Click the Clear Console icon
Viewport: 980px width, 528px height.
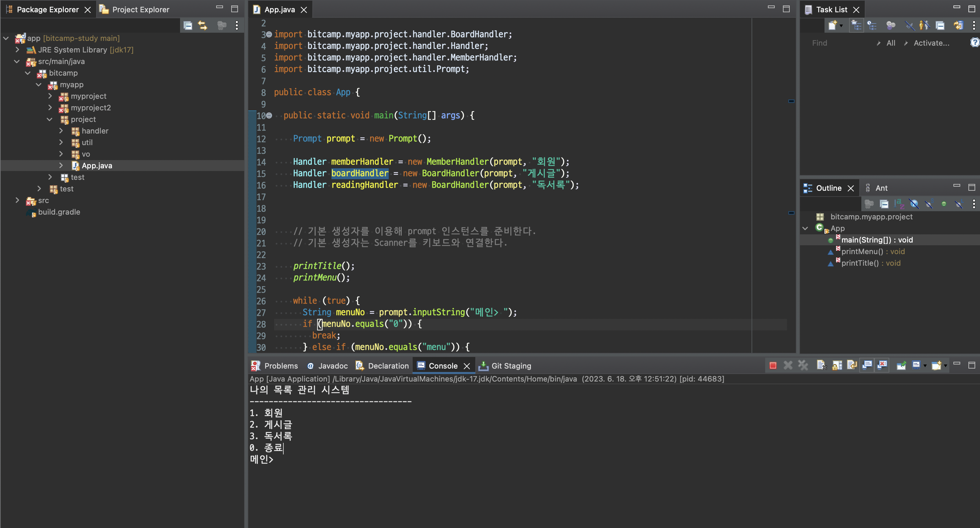click(821, 365)
